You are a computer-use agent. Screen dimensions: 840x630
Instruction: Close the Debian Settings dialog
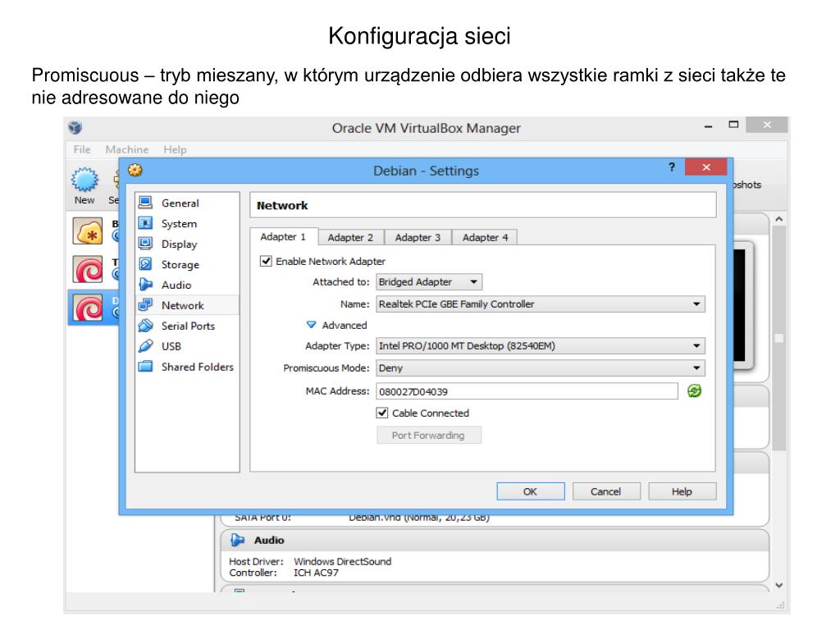pos(706,167)
